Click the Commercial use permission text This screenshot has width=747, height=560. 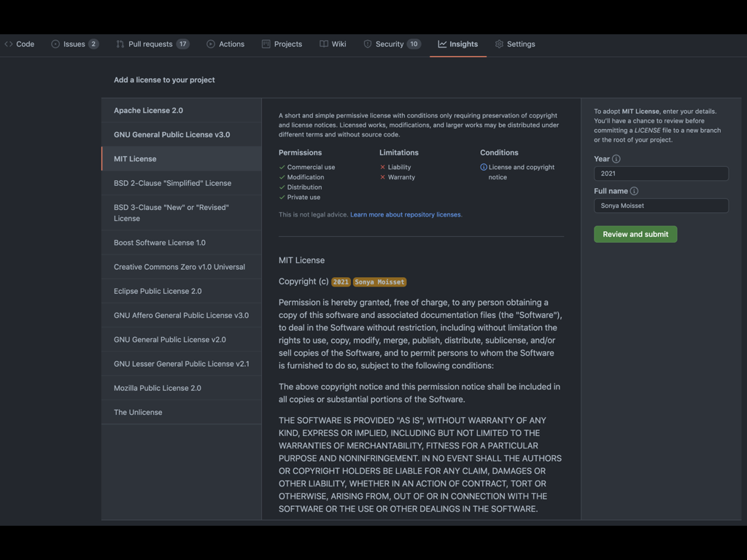tap(311, 167)
